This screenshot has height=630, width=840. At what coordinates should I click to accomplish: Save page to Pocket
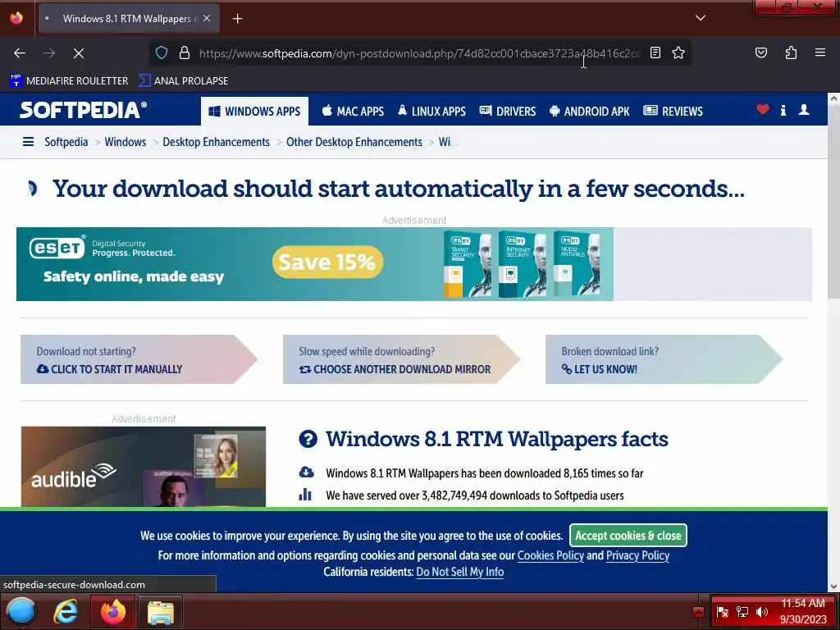coord(760,52)
